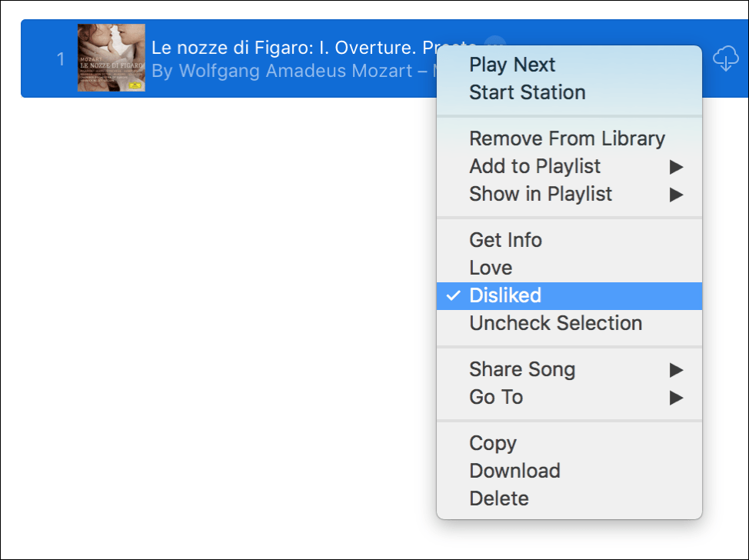The height and width of the screenshot is (560, 749).
Task: Select Play Next from the context menu
Action: (512, 65)
